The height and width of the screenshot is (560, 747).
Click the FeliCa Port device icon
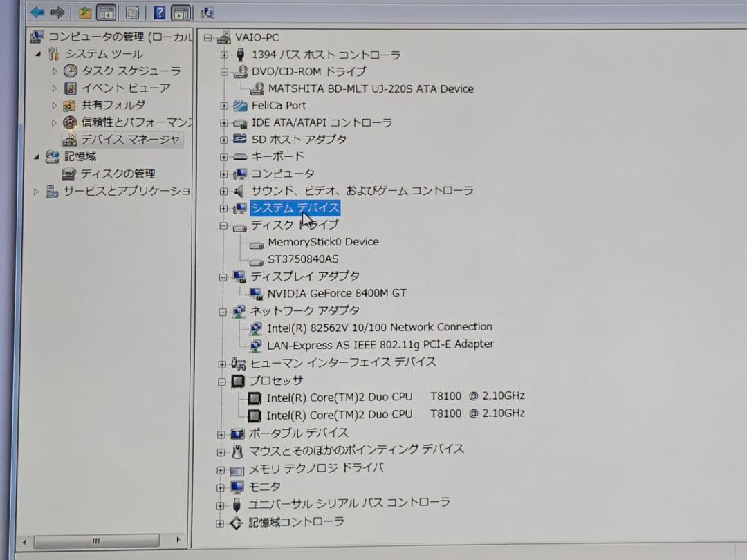(x=240, y=105)
